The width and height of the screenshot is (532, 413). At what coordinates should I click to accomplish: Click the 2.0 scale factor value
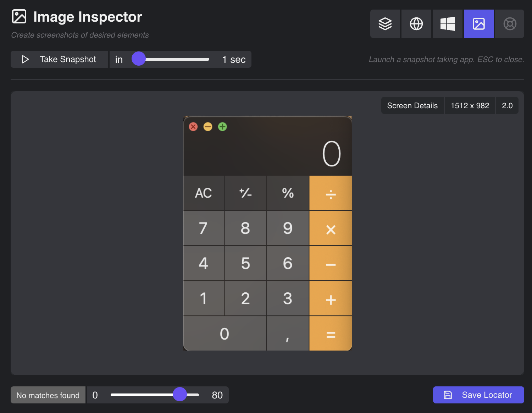(x=507, y=105)
